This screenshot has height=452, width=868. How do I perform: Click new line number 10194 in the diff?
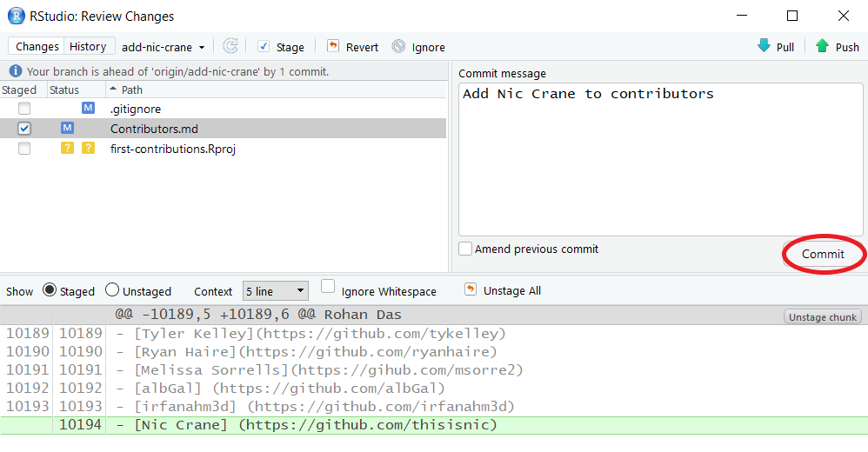click(x=80, y=425)
